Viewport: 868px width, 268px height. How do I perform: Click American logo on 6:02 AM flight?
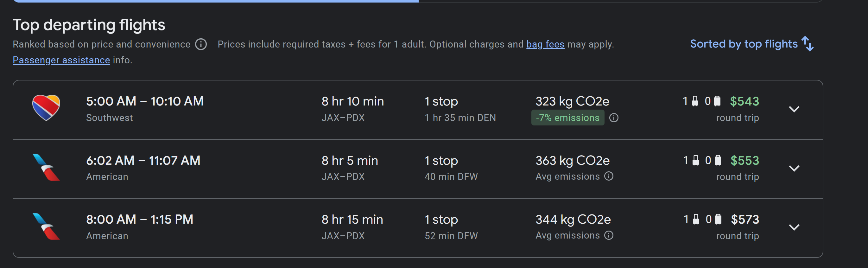[x=46, y=167]
